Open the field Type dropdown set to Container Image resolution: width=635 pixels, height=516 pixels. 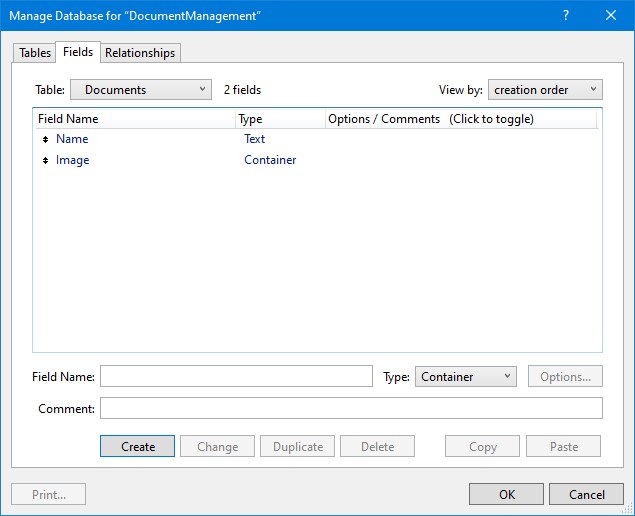(x=465, y=377)
